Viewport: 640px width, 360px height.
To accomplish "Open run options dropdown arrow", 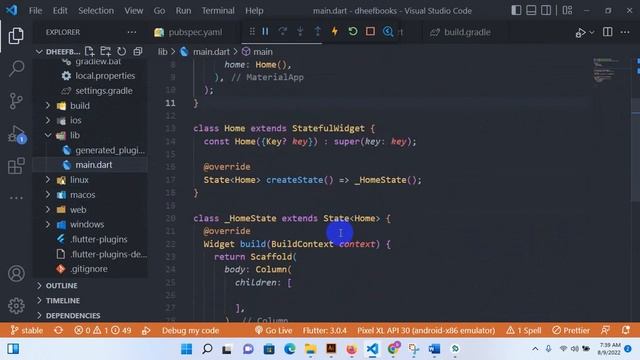I will coord(592,32).
